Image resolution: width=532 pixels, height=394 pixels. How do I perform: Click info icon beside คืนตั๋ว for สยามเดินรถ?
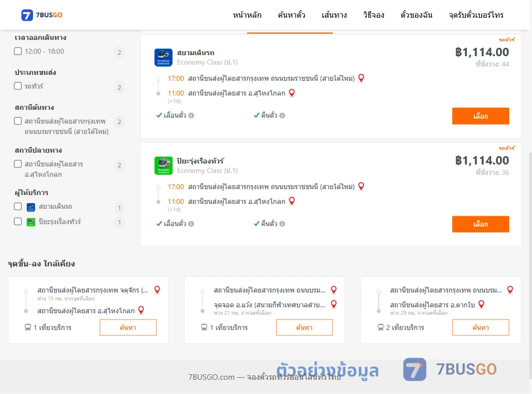282,115
